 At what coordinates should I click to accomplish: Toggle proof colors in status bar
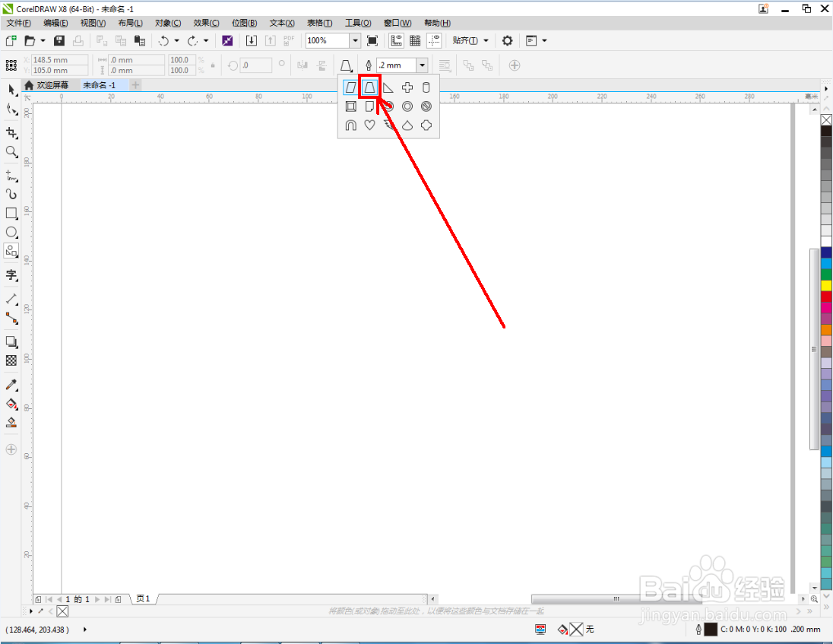(540, 630)
